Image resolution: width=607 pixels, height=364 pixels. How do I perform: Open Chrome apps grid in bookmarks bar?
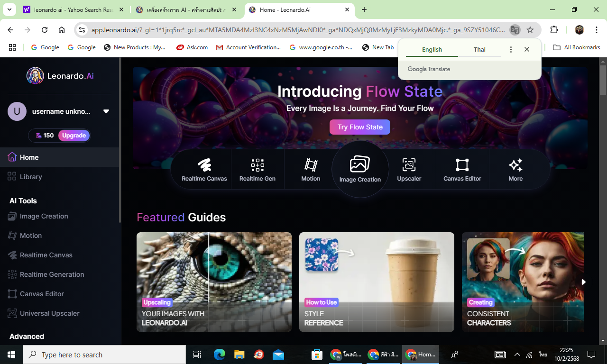(12, 47)
